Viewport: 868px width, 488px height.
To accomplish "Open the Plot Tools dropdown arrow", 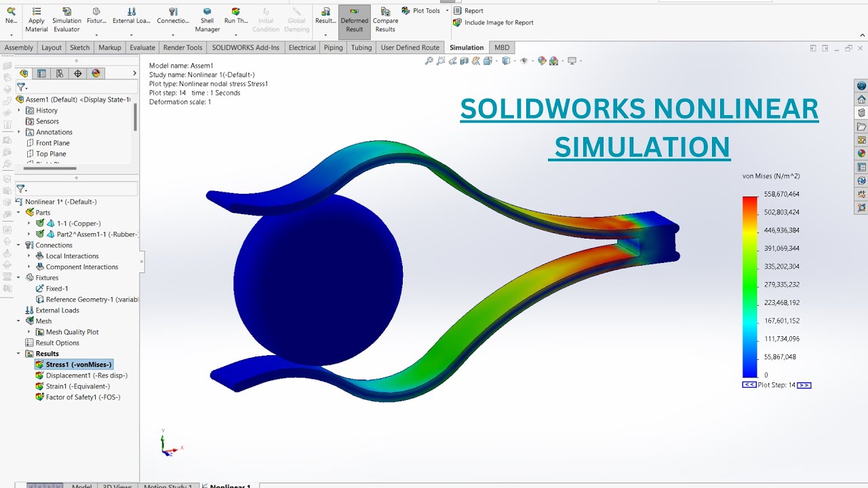I will click(447, 11).
